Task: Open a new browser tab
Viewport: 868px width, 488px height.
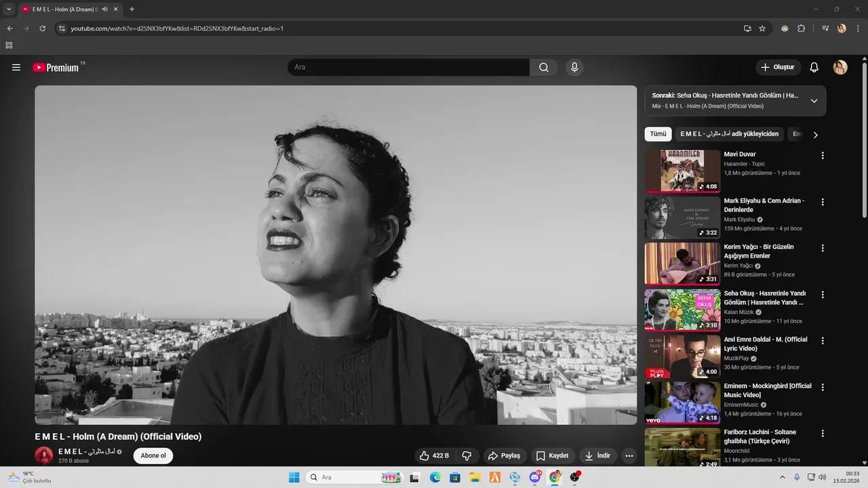Action: 132,9
